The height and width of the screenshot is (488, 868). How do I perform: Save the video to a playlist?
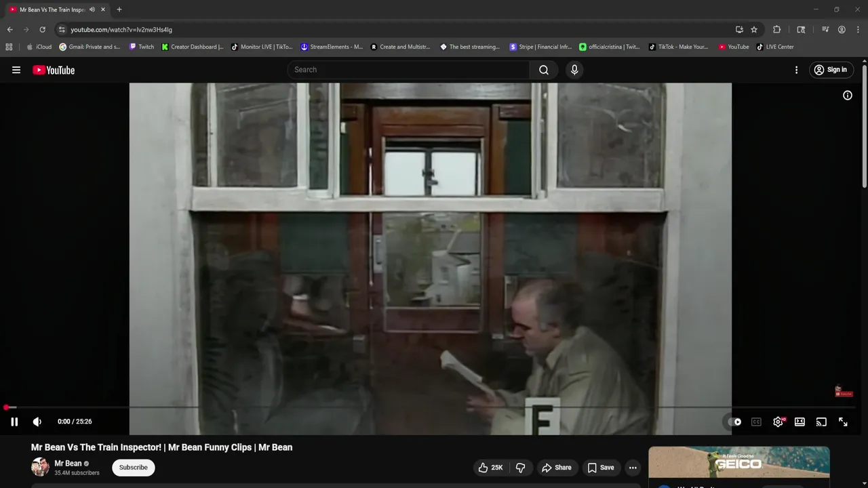tap(601, 468)
